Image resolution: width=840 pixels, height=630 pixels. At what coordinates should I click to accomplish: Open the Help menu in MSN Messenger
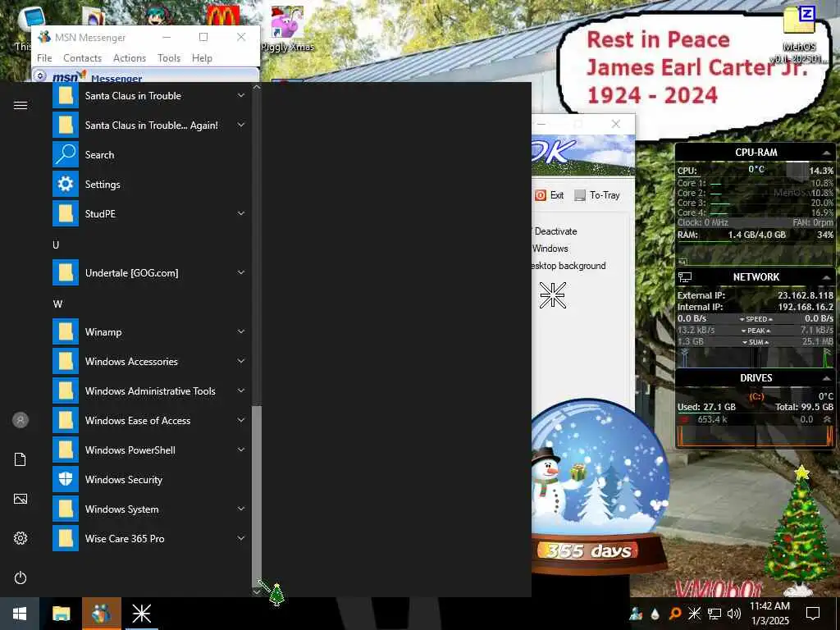202,58
